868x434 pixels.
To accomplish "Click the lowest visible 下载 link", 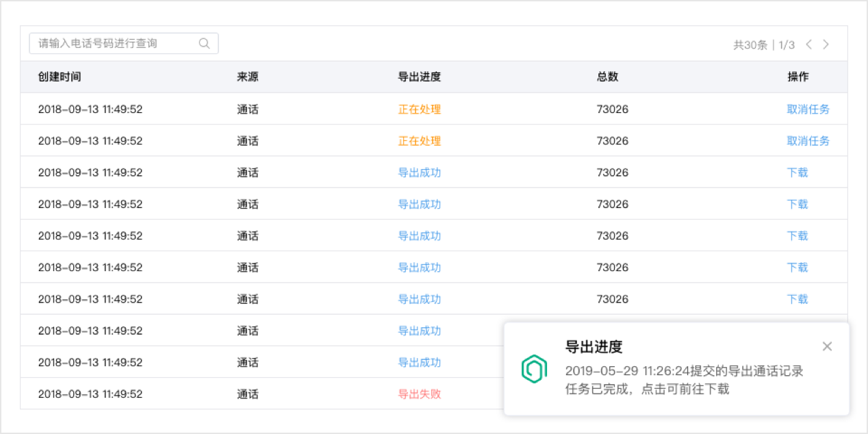I will coord(797,298).
